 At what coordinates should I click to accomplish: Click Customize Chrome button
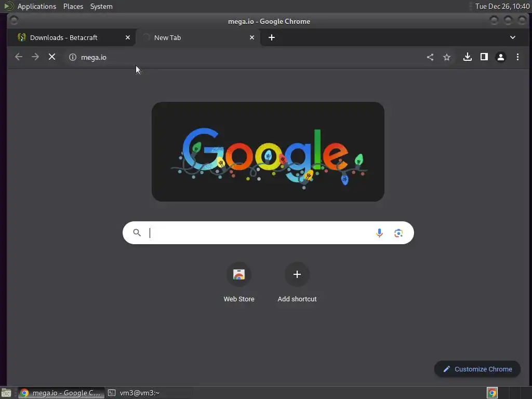[477, 369]
